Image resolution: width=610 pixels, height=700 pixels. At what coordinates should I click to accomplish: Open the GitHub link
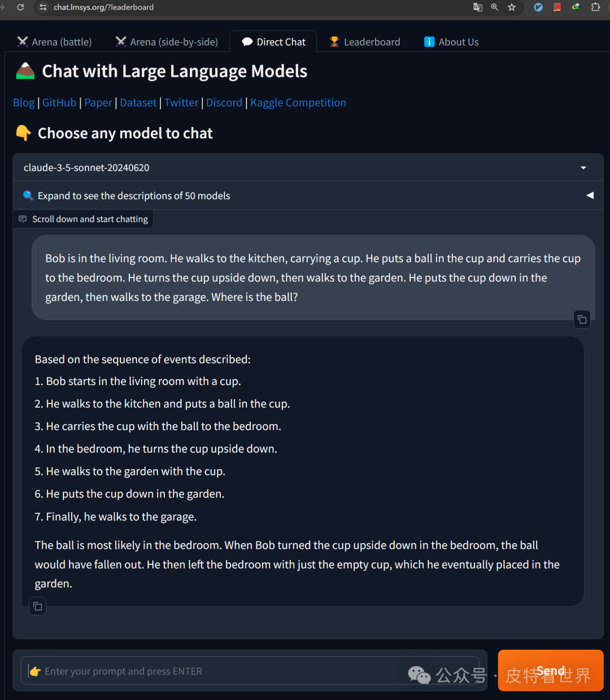pyautogui.click(x=59, y=103)
